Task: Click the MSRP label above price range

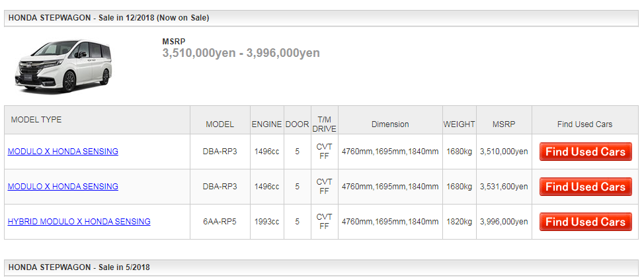Action: click(174, 41)
